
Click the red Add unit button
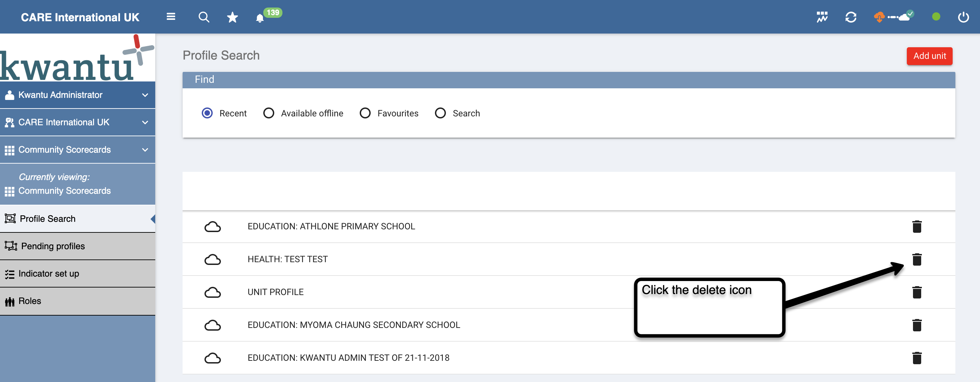pos(929,56)
